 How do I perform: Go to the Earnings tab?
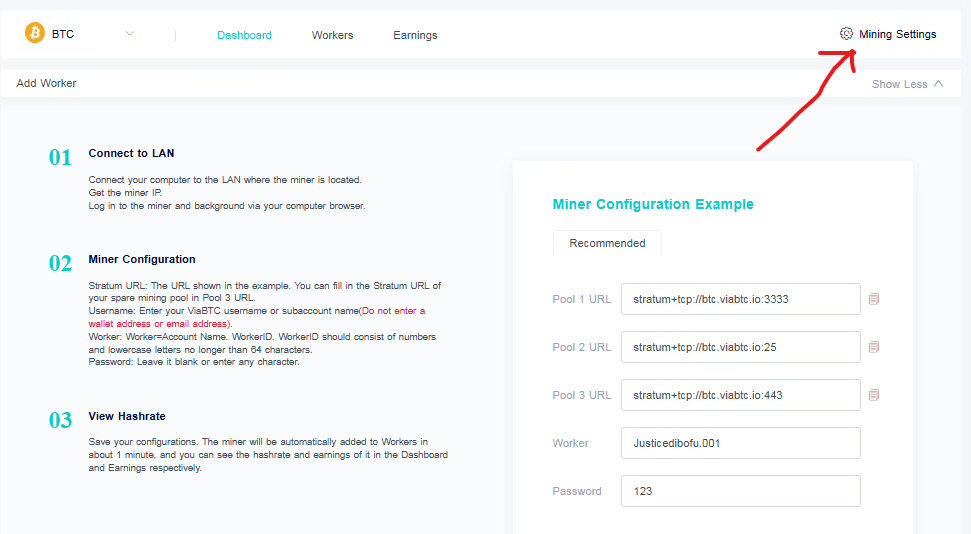pyautogui.click(x=415, y=35)
